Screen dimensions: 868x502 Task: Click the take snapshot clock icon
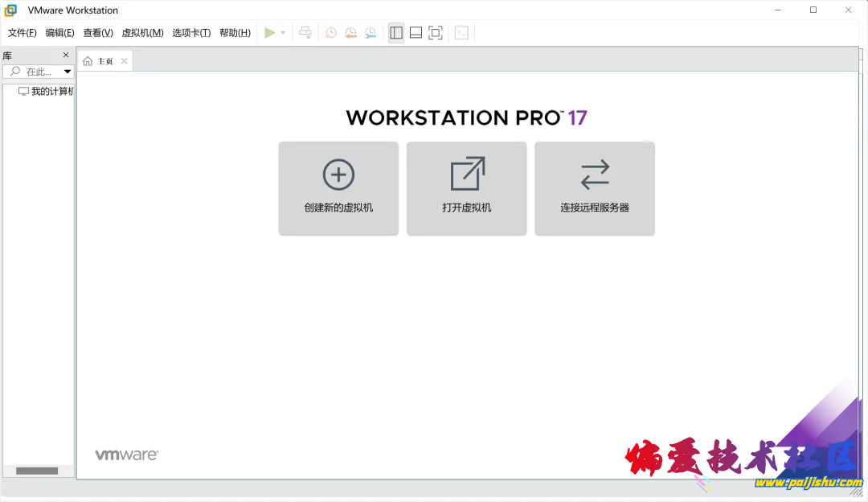[330, 33]
